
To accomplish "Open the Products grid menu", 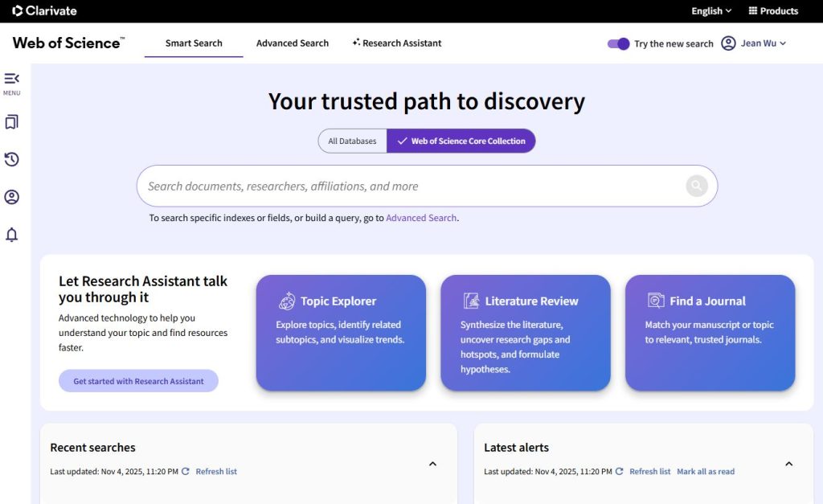I will [772, 11].
